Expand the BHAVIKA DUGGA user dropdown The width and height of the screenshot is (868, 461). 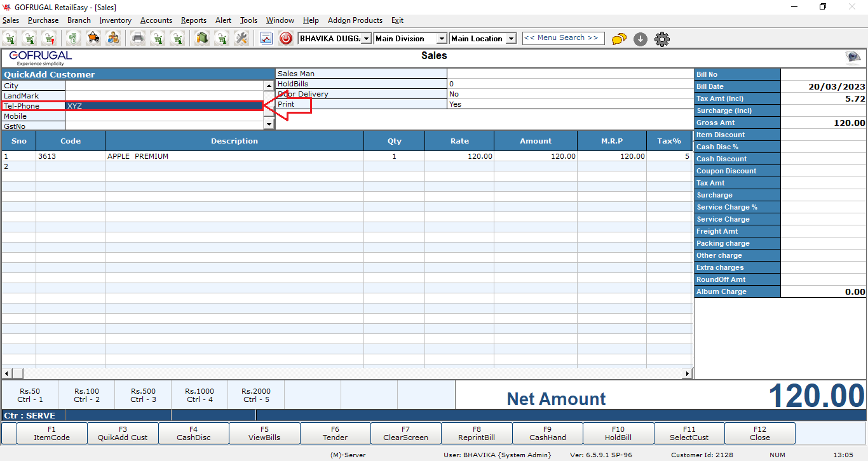[x=366, y=39]
